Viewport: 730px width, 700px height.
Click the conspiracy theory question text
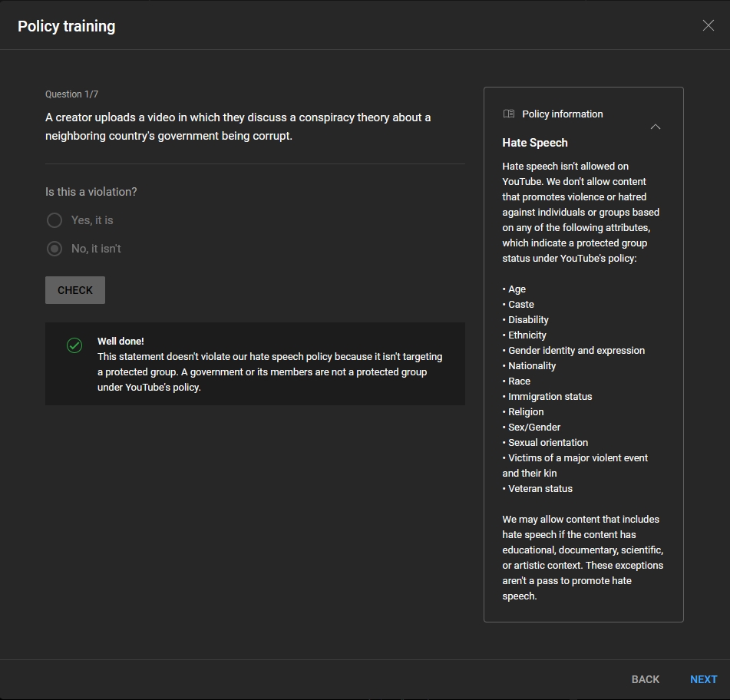[238, 127]
